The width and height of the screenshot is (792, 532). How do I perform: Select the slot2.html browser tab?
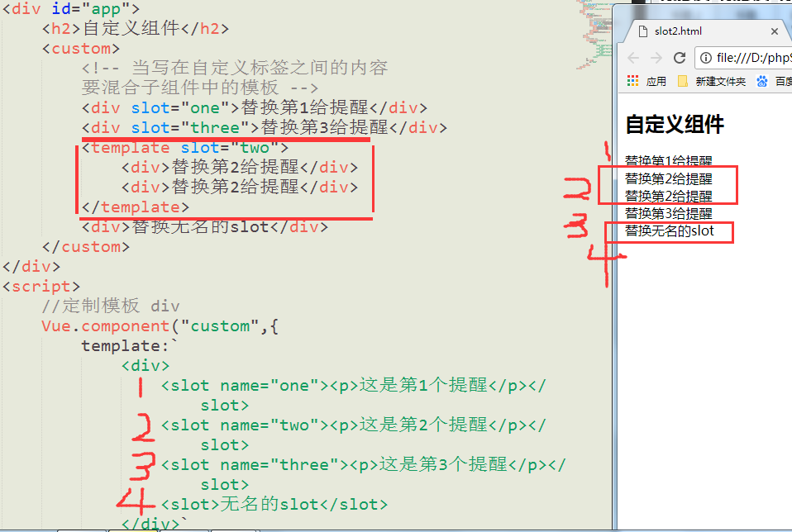[707, 31]
